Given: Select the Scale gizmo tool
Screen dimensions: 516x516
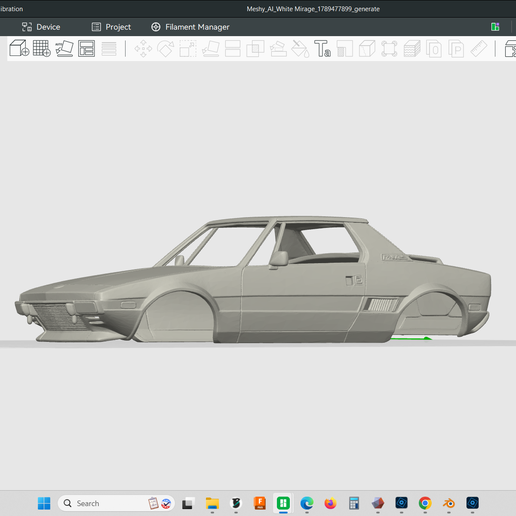Looking at the screenshot, I should [x=188, y=49].
